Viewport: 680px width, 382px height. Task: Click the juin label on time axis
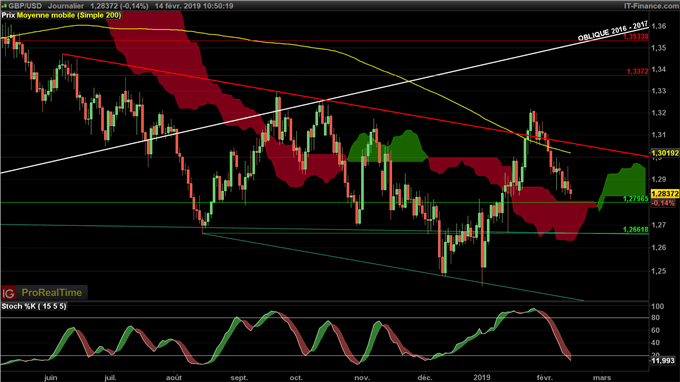pos(51,378)
